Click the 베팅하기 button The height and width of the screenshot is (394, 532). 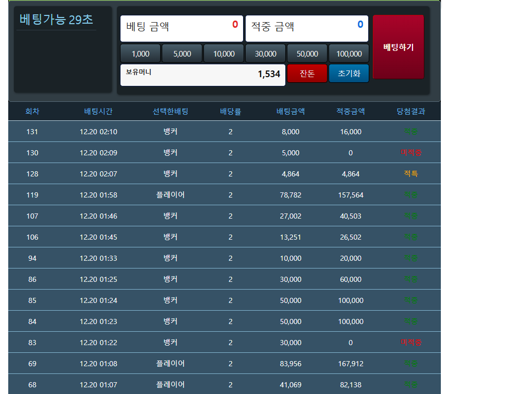[x=398, y=47]
